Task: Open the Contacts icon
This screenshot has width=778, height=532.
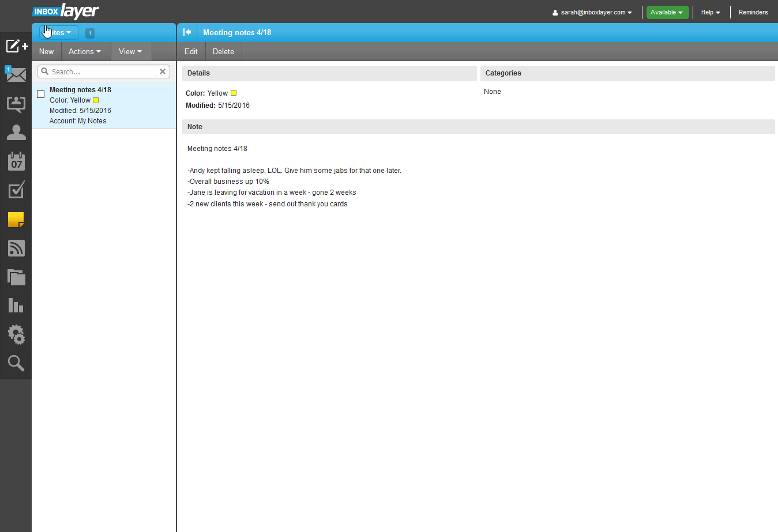Action: [x=16, y=133]
